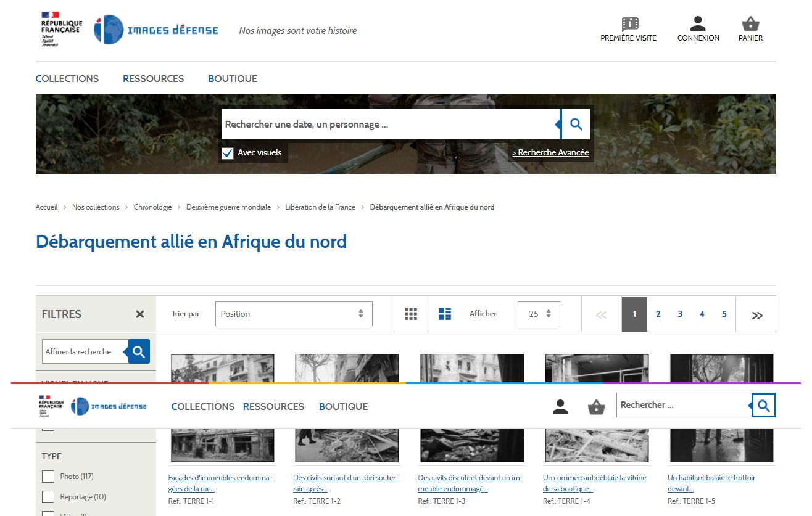This screenshot has width=812, height=516.
Task: Open Boutique in the sticky bar
Action: click(x=344, y=406)
